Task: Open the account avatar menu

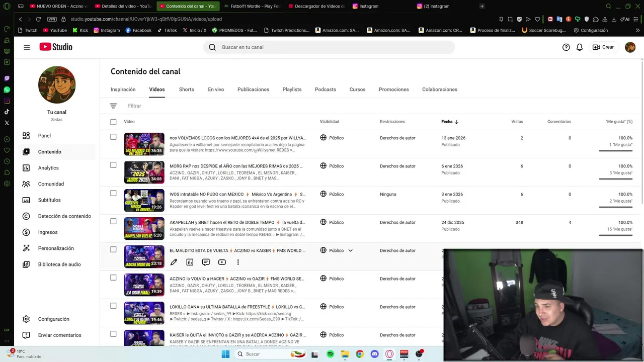Action: pos(630,47)
